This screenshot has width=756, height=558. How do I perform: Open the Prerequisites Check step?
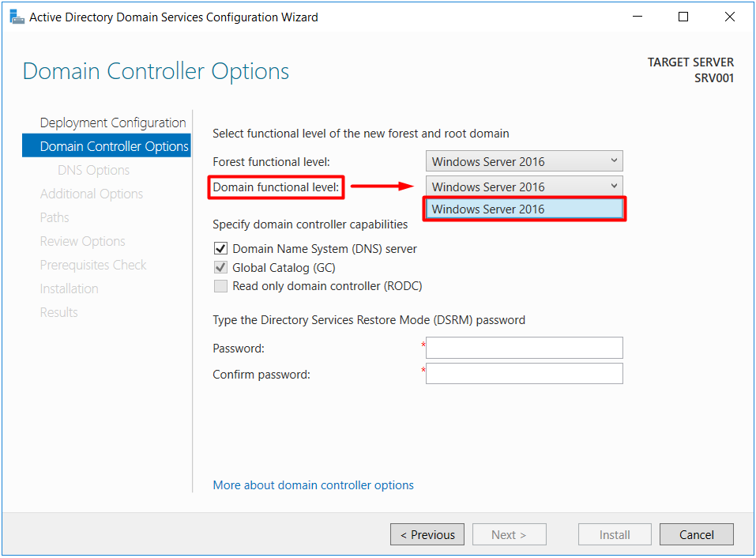(x=93, y=265)
